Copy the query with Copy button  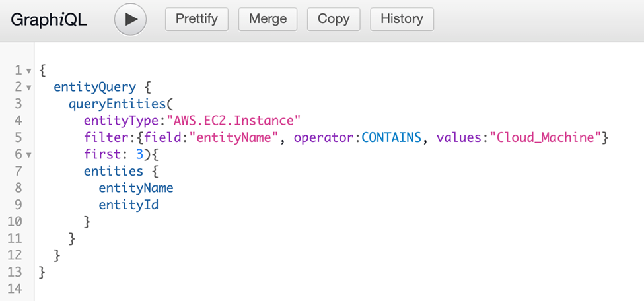coord(334,19)
